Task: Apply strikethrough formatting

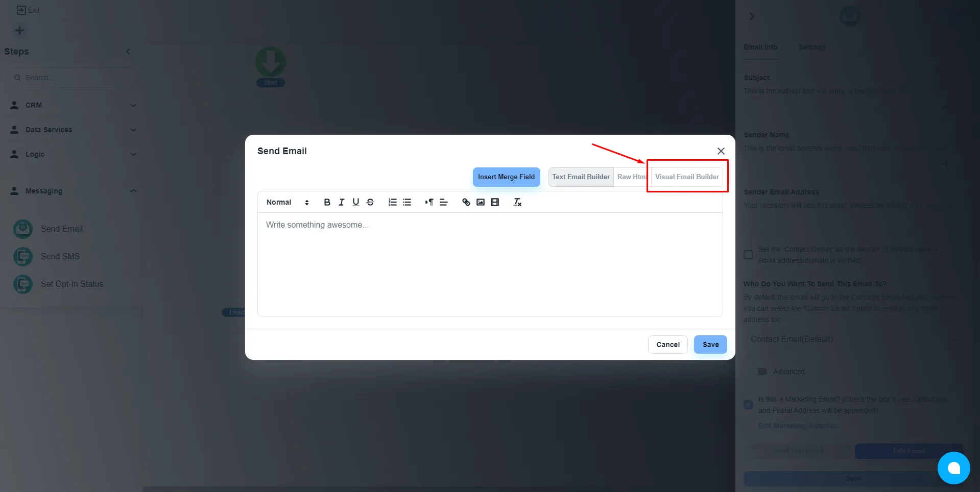Action: 370,202
